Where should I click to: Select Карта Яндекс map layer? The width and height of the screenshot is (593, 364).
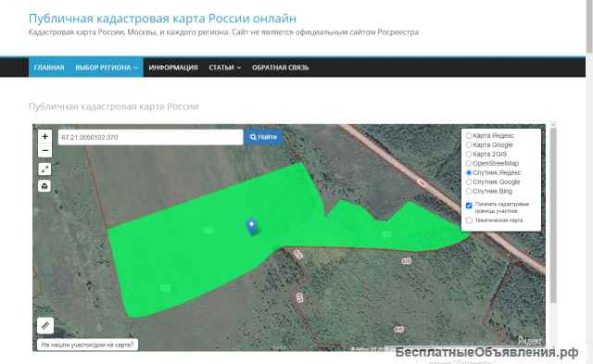469,135
